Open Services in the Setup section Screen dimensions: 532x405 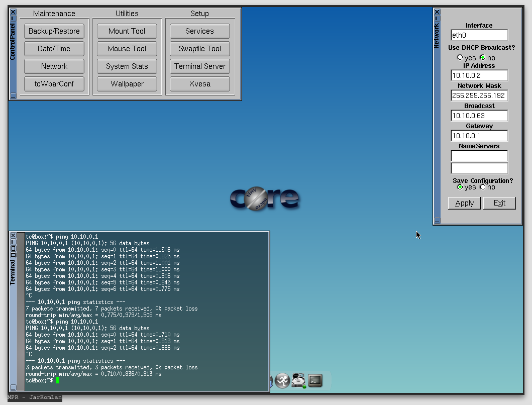200,31
